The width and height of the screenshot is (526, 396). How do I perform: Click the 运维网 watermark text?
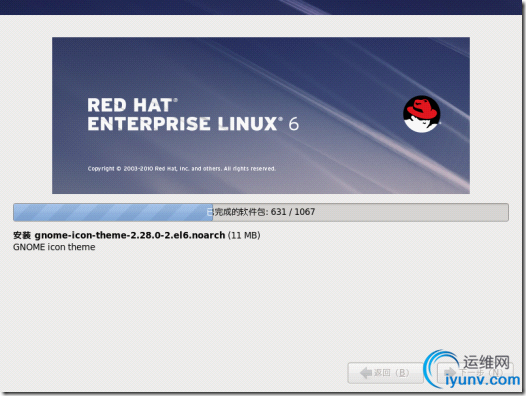[486, 362]
